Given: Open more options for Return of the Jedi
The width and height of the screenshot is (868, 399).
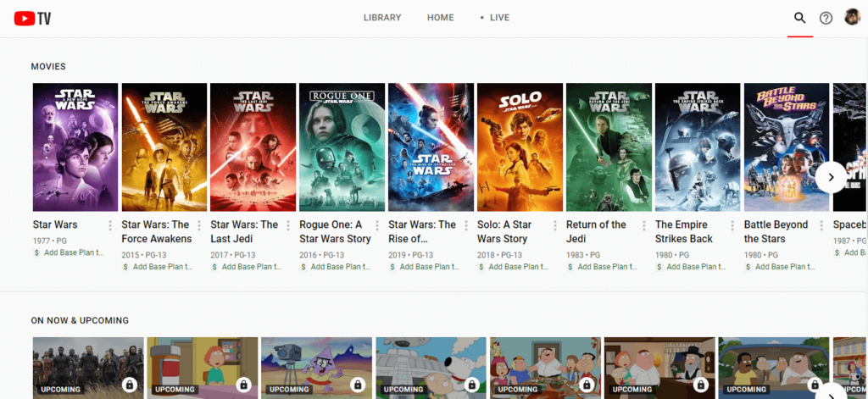Looking at the screenshot, I should (x=644, y=225).
